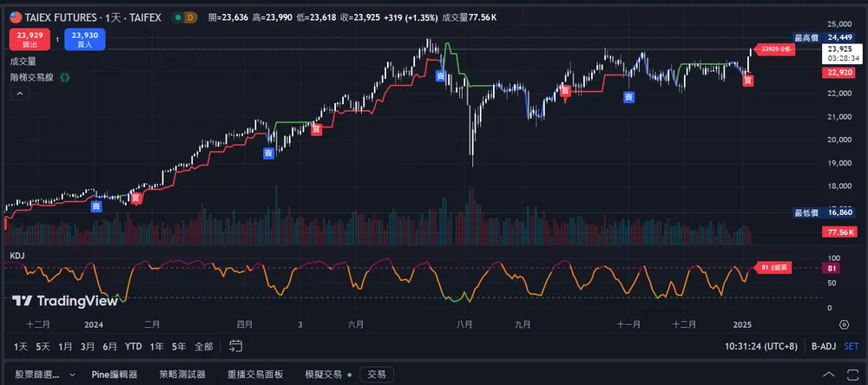The width and height of the screenshot is (868, 385).
Task: Set chart range to 1年
Action: click(156, 347)
